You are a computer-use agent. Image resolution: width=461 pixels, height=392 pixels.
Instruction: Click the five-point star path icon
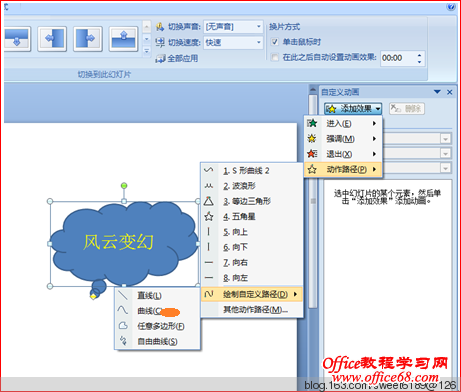click(209, 216)
